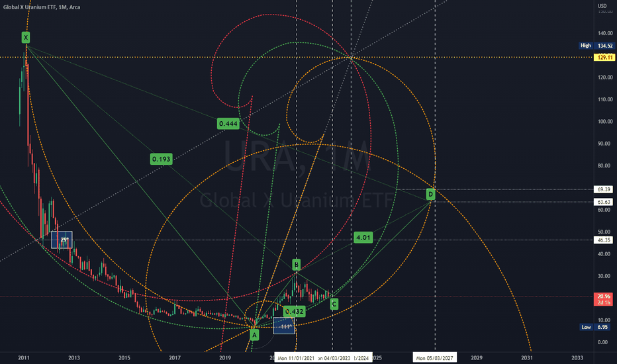
Task: Click the 2013 year on the time axis
Action: pyautogui.click(x=74, y=357)
